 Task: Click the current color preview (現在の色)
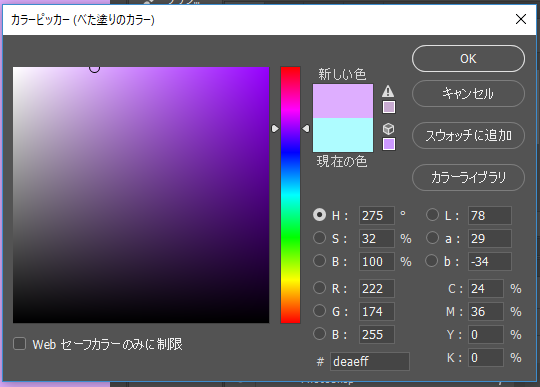pos(343,135)
